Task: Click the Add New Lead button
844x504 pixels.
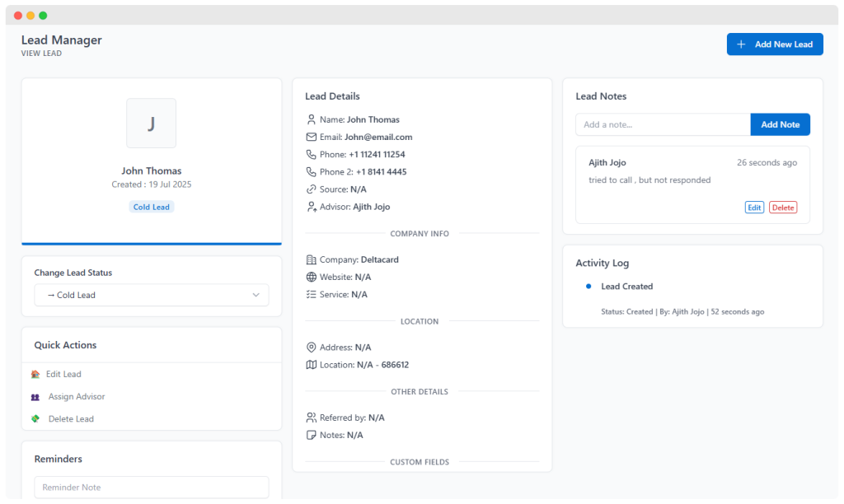Action: pyautogui.click(x=774, y=44)
